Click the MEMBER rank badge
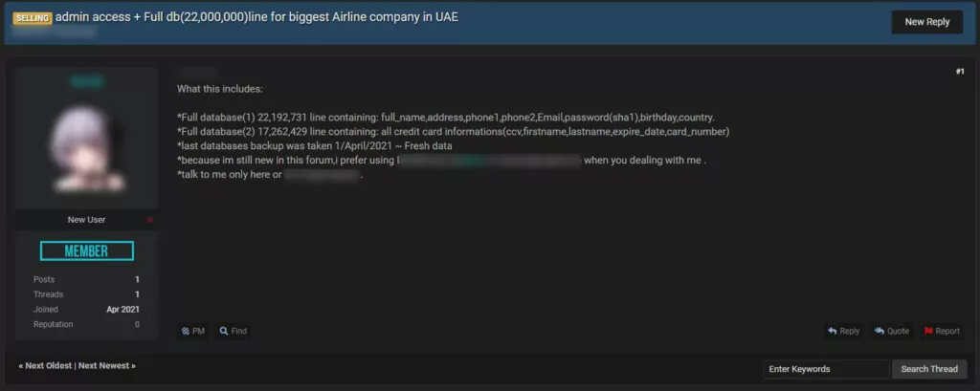The height and width of the screenshot is (391, 980). click(x=87, y=251)
